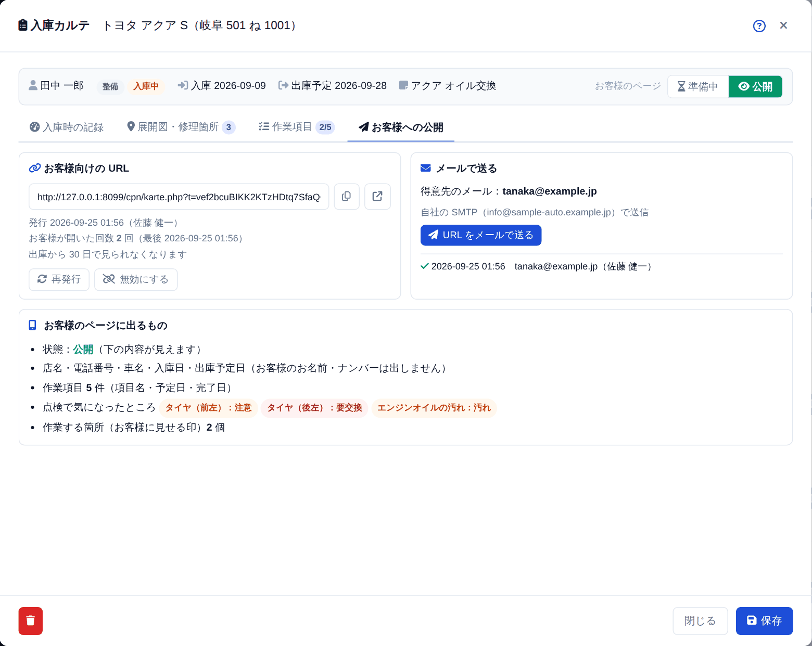The image size is (812, 646).
Task: Save with the 保存 button
Action: (764, 621)
